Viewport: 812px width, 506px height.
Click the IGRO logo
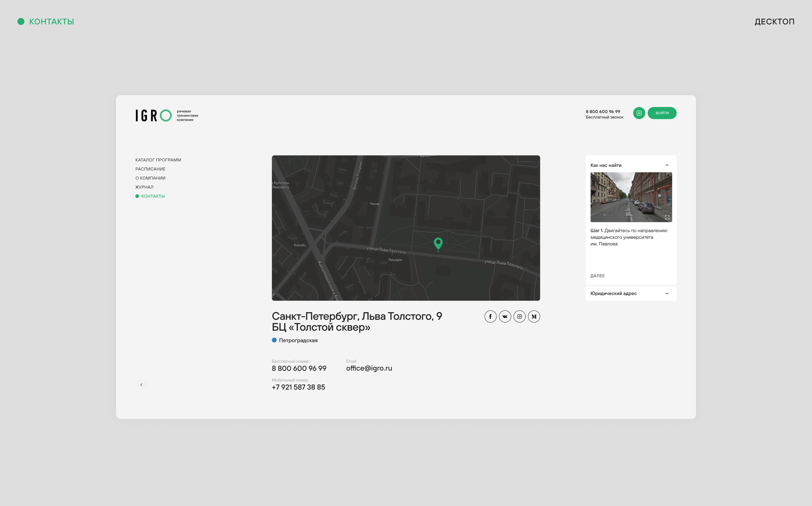154,115
